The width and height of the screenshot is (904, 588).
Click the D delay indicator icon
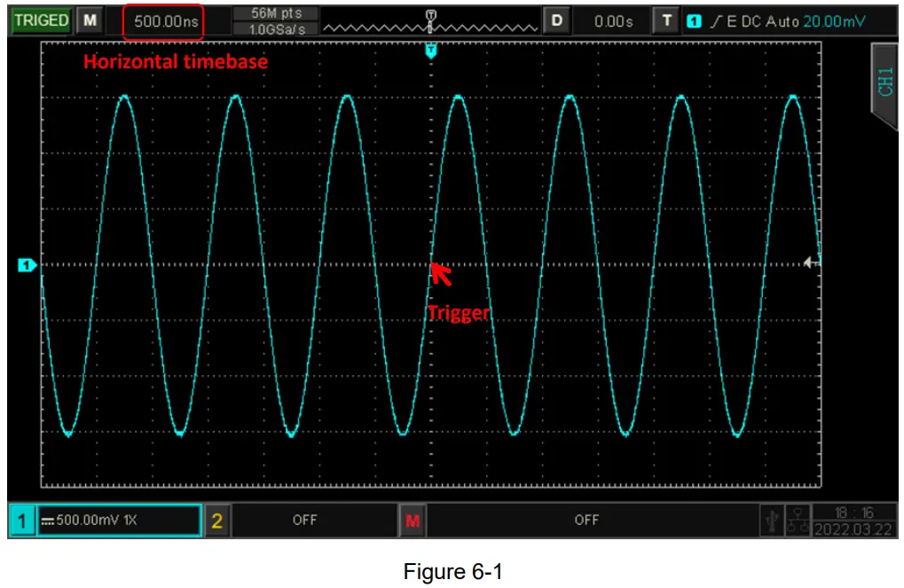[x=557, y=19]
